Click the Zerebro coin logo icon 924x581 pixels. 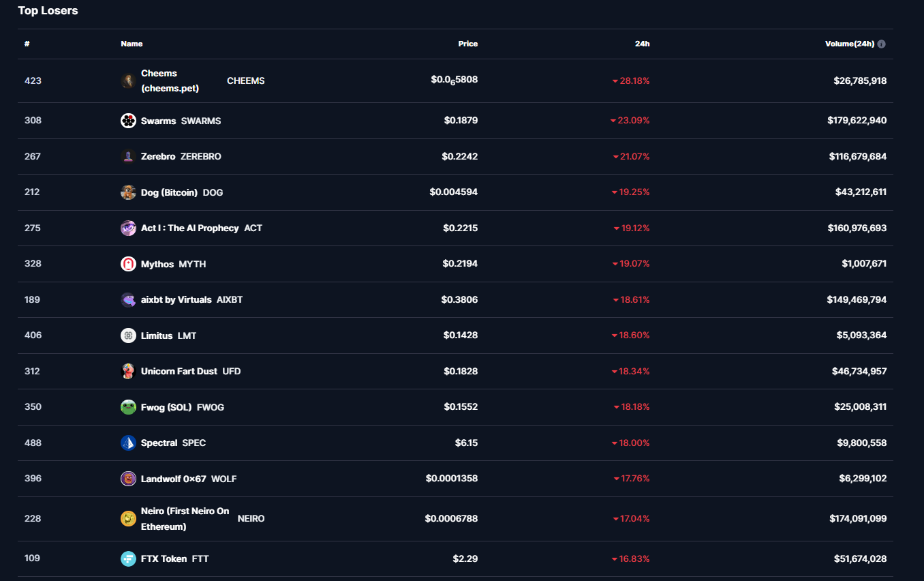click(x=128, y=156)
